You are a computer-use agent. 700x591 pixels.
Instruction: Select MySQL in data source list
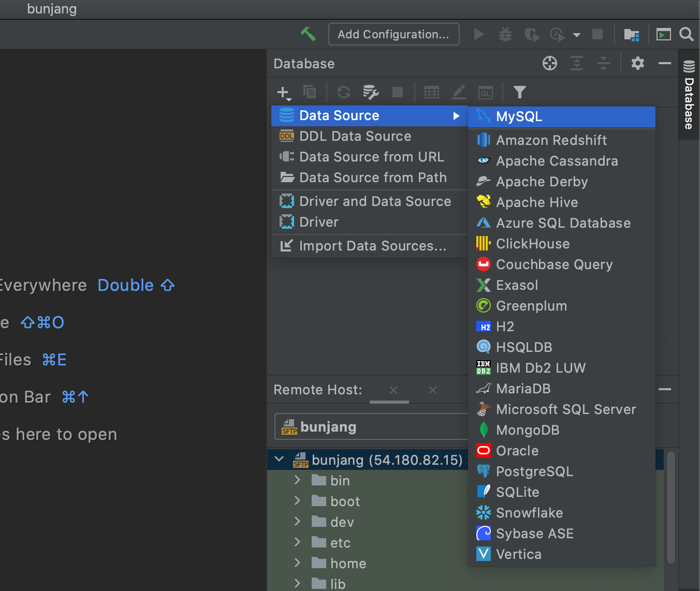click(562, 116)
